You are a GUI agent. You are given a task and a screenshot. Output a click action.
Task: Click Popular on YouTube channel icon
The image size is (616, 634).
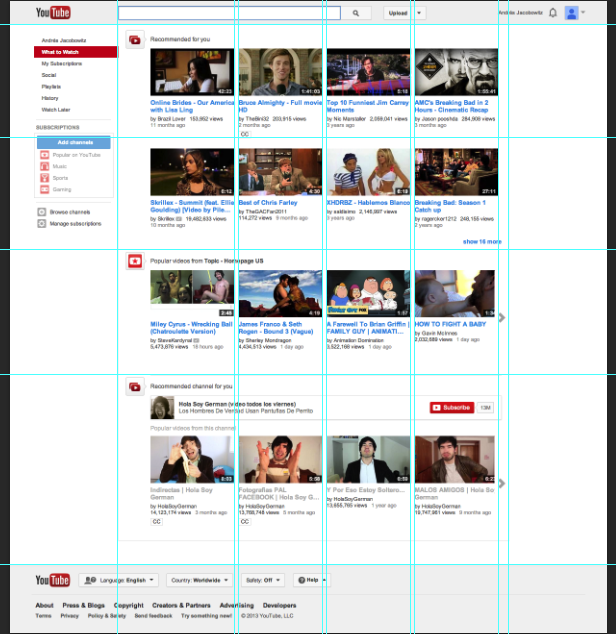pos(44,155)
